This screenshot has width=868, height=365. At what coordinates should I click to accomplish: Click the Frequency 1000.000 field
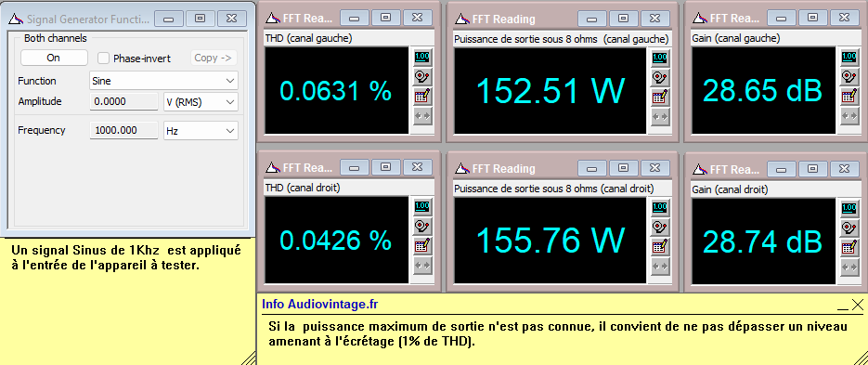tap(123, 130)
